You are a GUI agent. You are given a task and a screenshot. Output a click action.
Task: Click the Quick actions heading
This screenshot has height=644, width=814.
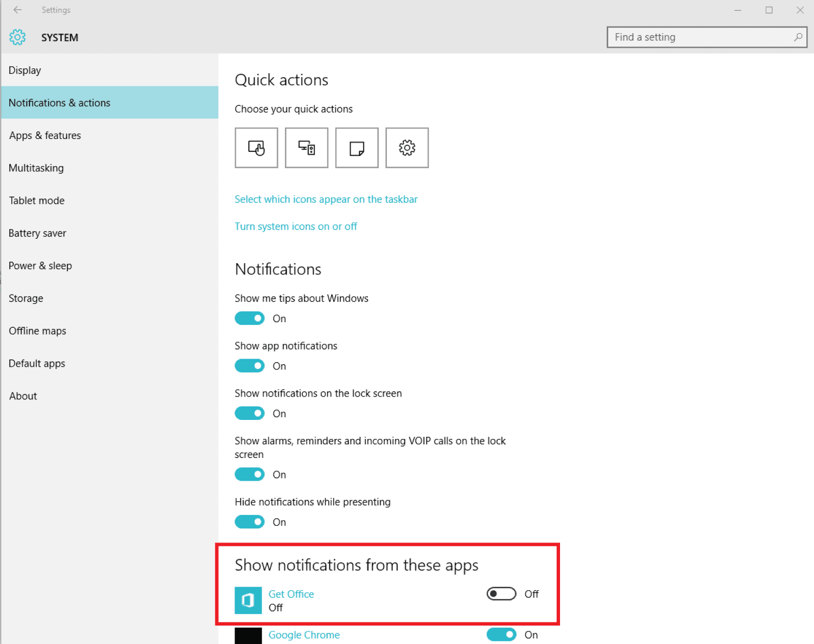(x=282, y=80)
